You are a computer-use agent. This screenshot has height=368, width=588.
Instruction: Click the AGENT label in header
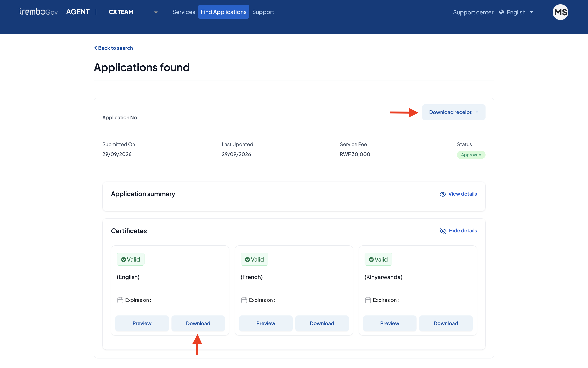(x=78, y=12)
